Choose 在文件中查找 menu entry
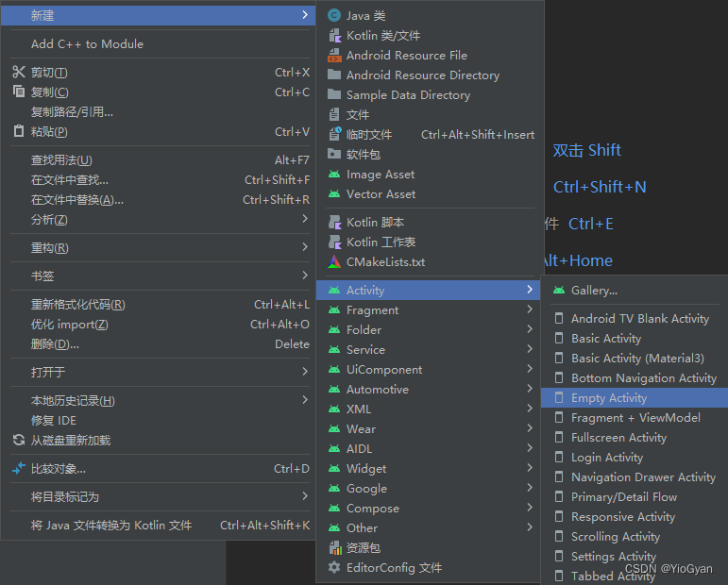 pyautogui.click(x=160, y=180)
